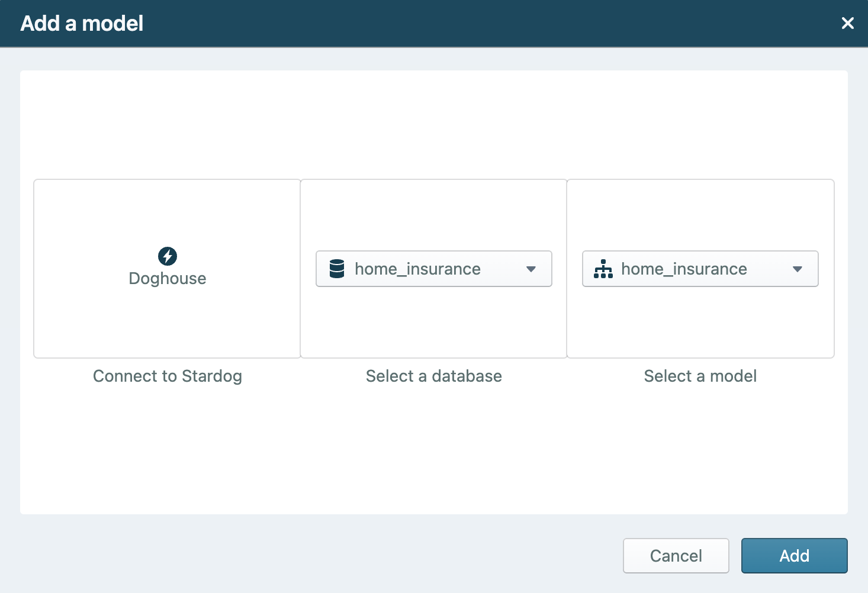Click the Connect to Stardog label

(x=168, y=376)
